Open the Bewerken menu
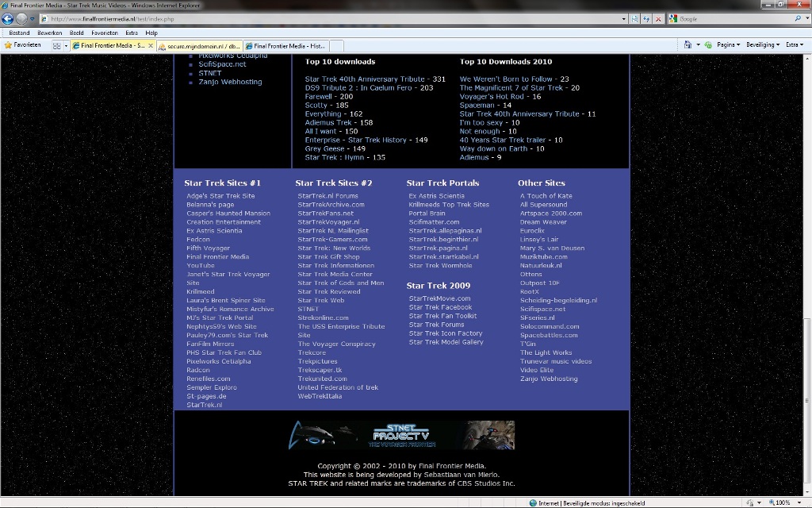The height and width of the screenshot is (508, 812). pyautogui.click(x=50, y=33)
